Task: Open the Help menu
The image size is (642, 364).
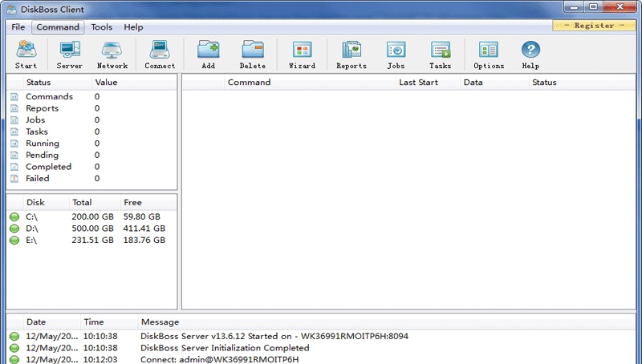Action: [133, 27]
